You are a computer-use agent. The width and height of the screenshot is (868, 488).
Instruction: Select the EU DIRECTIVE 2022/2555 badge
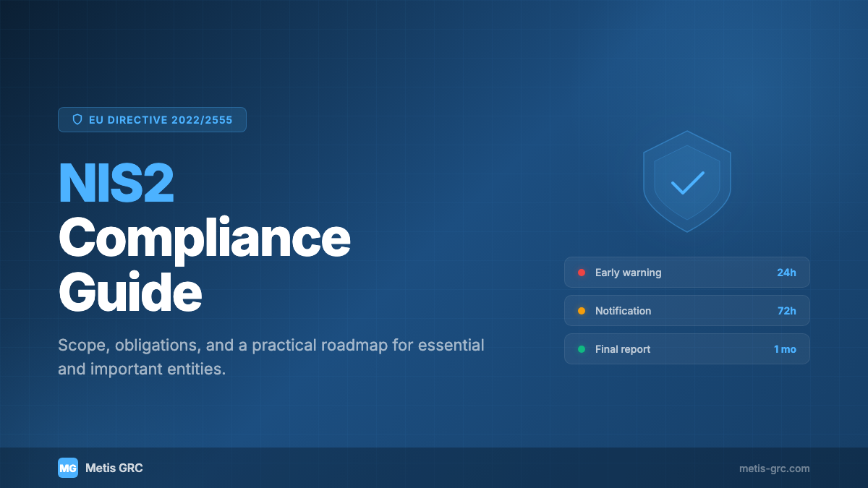[152, 119]
